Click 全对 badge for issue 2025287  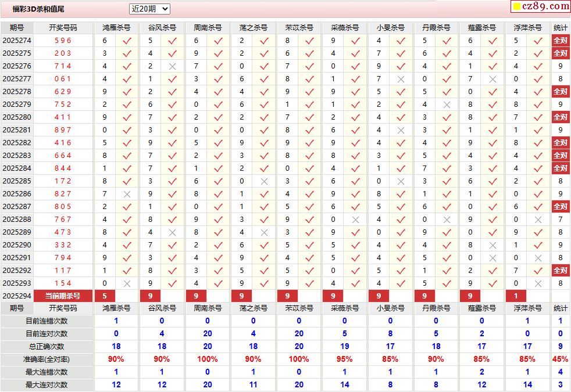pos(561,207)
